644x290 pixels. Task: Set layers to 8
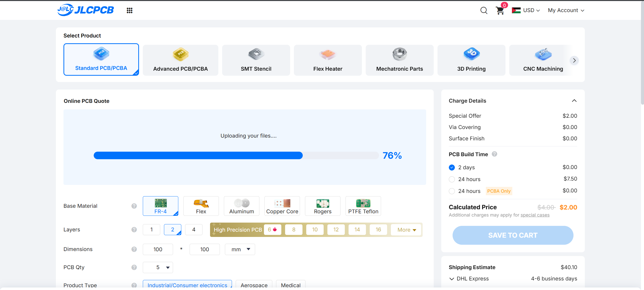coord(294,230)
